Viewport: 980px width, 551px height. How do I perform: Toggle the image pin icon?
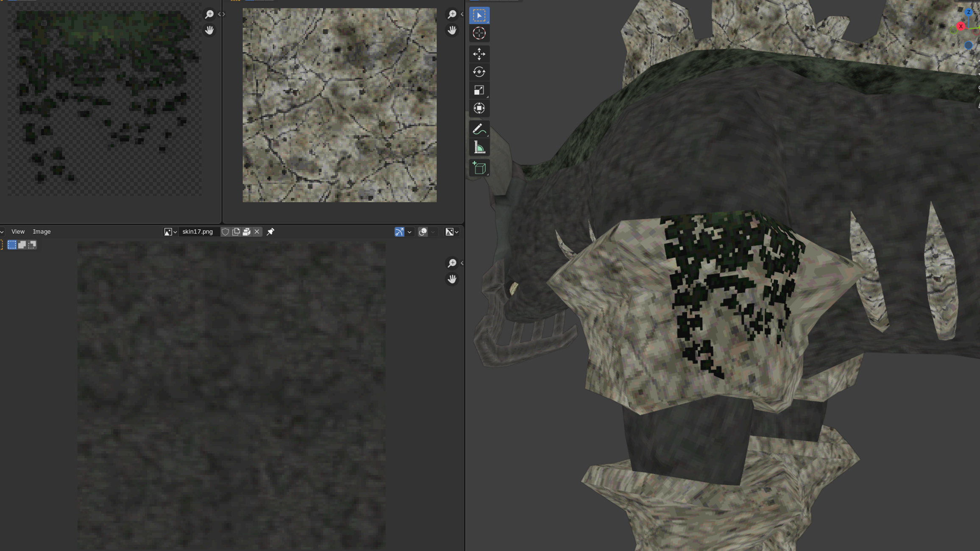click(x=270, y=232)
